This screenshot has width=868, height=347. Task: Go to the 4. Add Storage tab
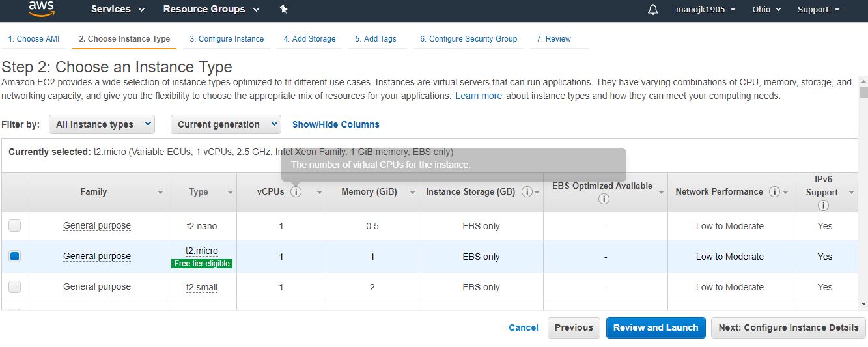(x=310, y=39)
